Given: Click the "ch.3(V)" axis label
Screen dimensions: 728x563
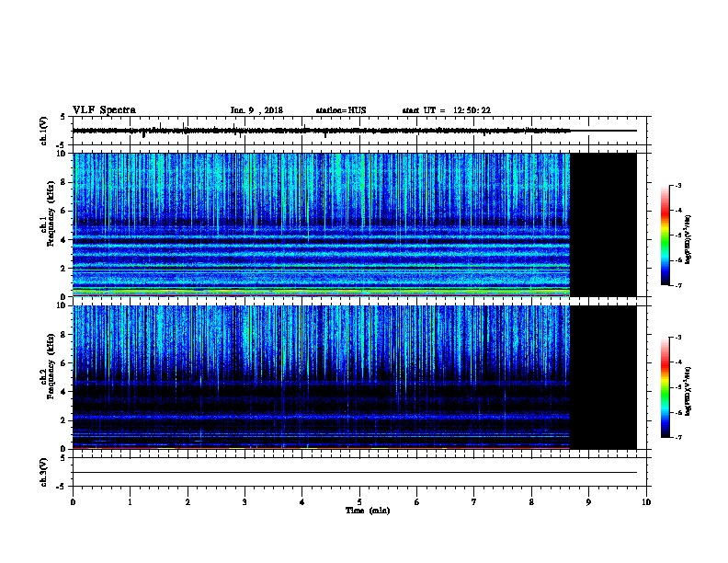Looking at the screenshot, I should pos(44,472).
